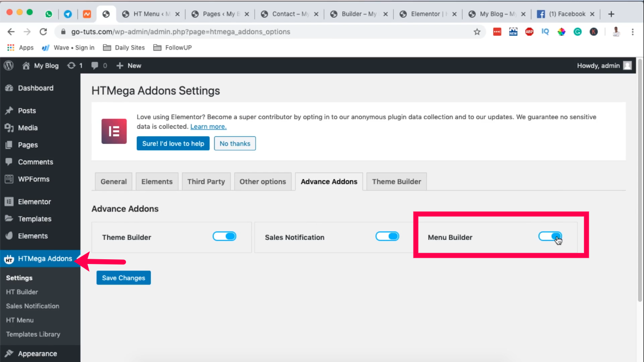The height and width of the screenshot is (362, 644).
Task: Click the Elementor logo in the notice
Action: tap(114, 131)
